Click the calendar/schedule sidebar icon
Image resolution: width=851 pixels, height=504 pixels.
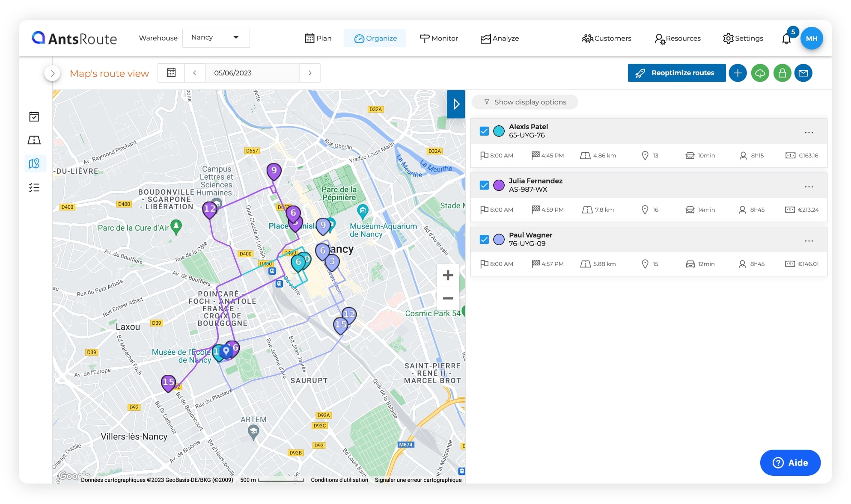coord(34,116)
